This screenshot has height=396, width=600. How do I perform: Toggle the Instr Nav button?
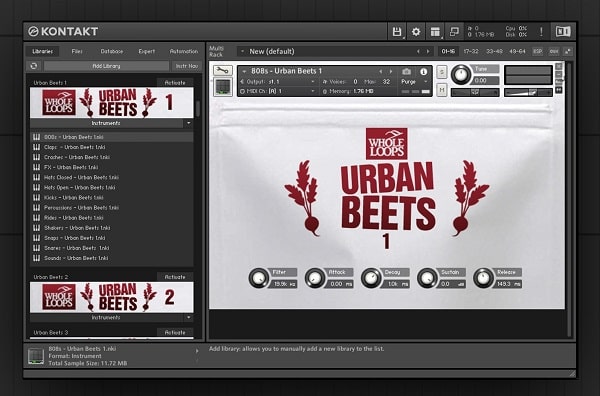[187, 66]
